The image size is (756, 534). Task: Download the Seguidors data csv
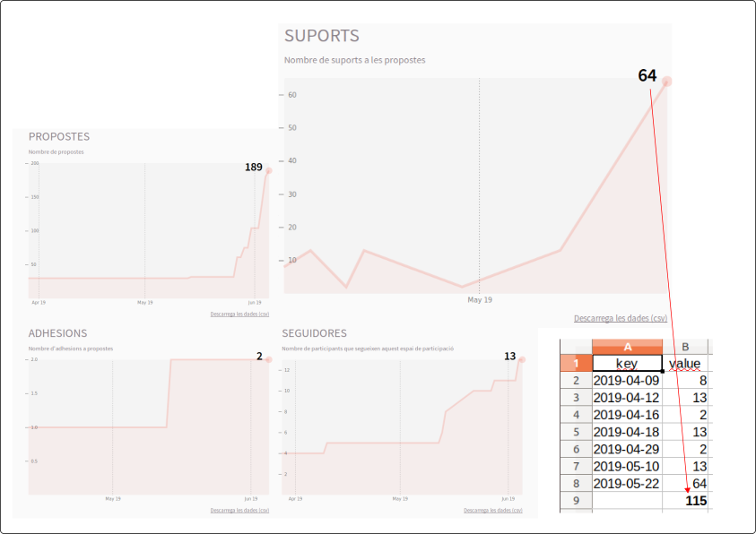[x=493, y=510]
